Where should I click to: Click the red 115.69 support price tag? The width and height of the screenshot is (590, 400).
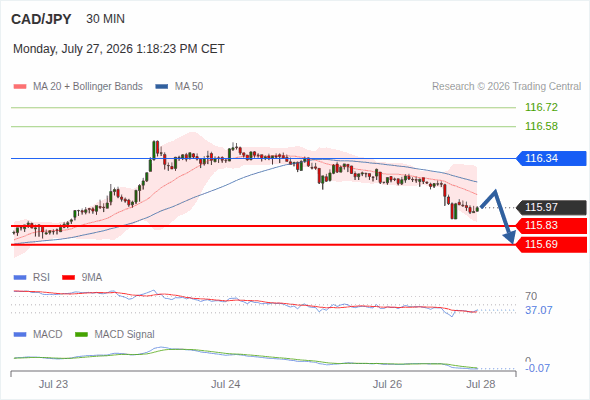coord(551,245)
